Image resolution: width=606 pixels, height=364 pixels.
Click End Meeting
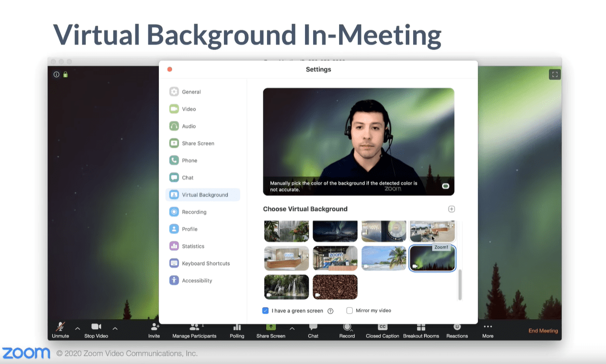tap(543, 331)
